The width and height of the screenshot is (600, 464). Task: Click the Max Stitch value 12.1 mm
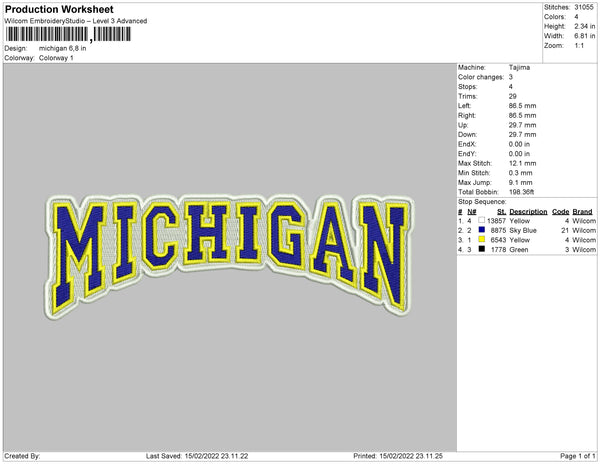(x=522, y=163)
